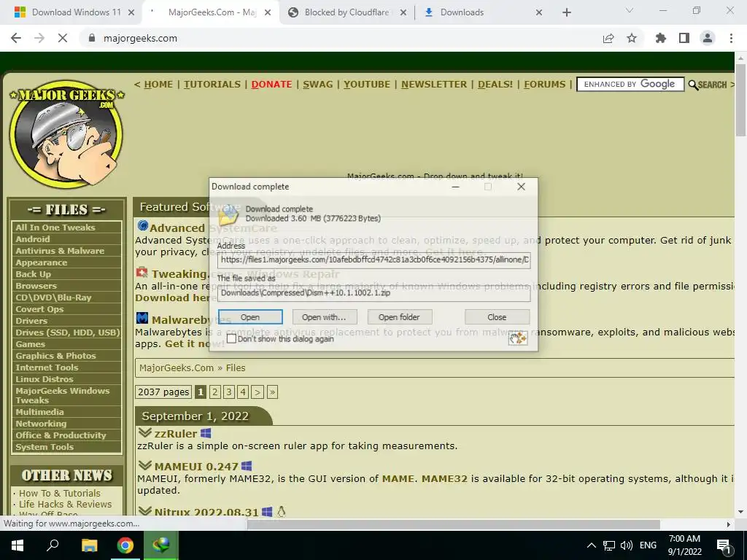Show hidden system tray icons

coord(591,545)
